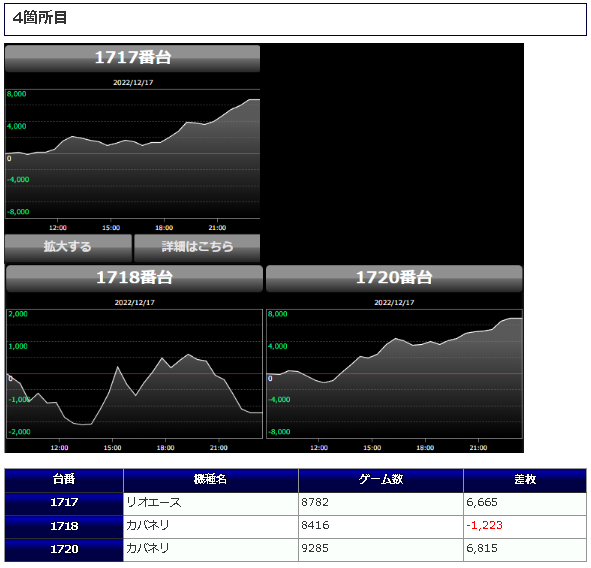Click the 1718 machine graph
591x568 pixels.
click(x=134, y=374)
